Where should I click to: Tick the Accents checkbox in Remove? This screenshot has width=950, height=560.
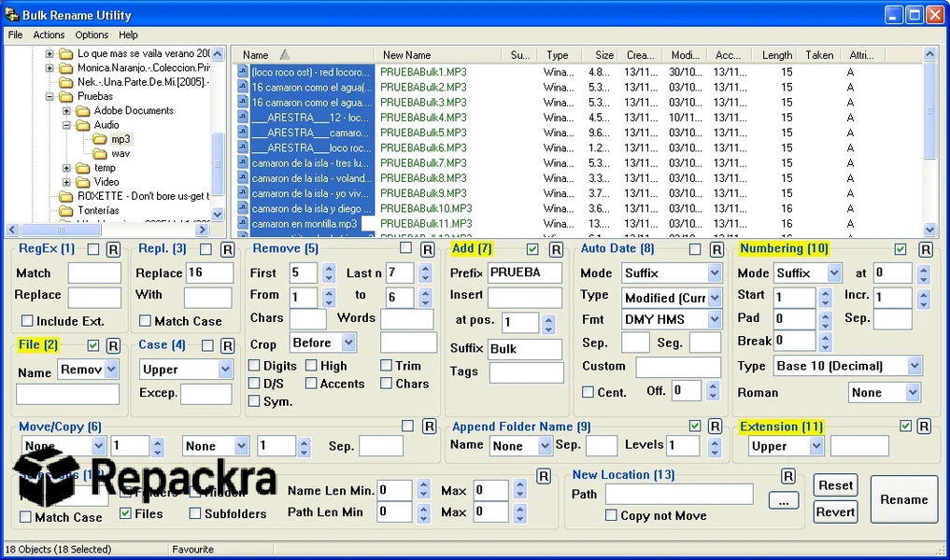point(311,384)
